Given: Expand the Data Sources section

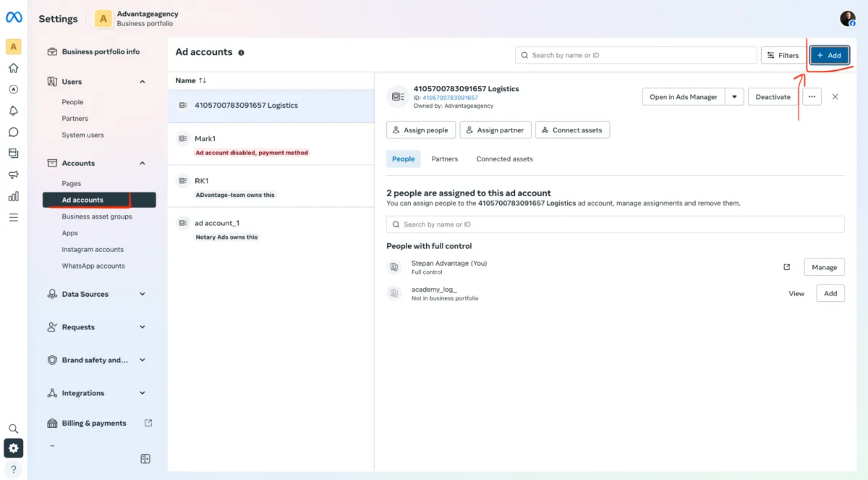Looking at the screenshot, I should 142,294.
